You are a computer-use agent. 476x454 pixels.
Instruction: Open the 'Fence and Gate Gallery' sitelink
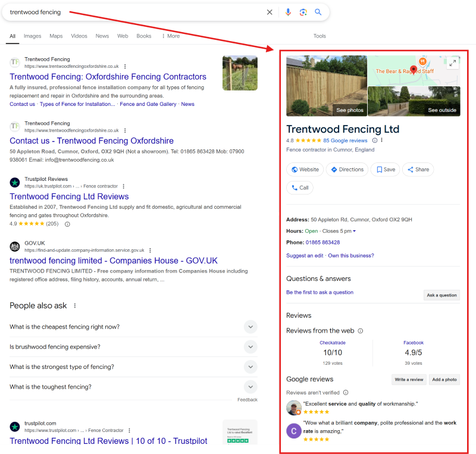click(x=148, y=104)
